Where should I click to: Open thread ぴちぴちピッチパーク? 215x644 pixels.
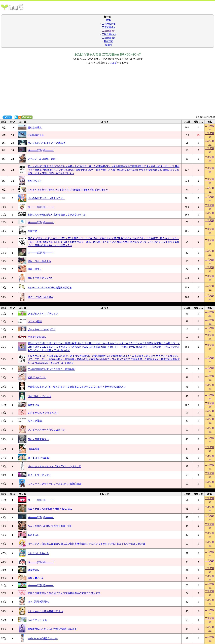click(39, 396)
